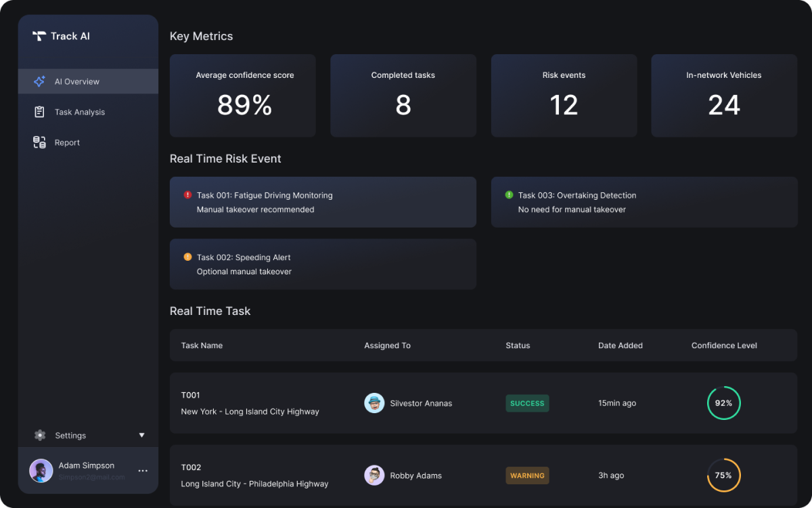Open the Task Analysis menu item
This screenshot has width=812, height=508.
pos(88,112)
